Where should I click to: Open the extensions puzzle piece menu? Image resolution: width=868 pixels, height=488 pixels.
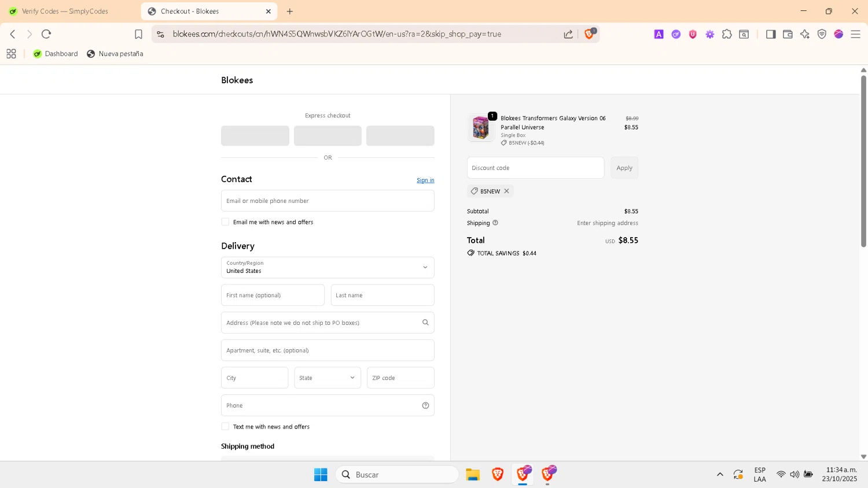pyautogui.click(x=727, y=34)
